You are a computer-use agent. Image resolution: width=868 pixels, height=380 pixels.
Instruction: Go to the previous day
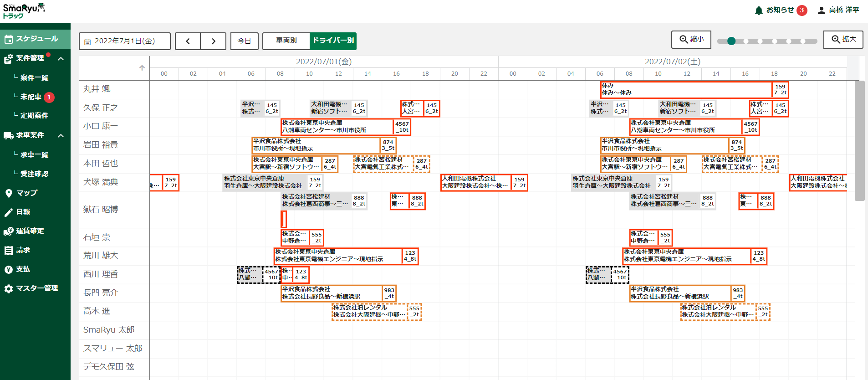[188, 41]
